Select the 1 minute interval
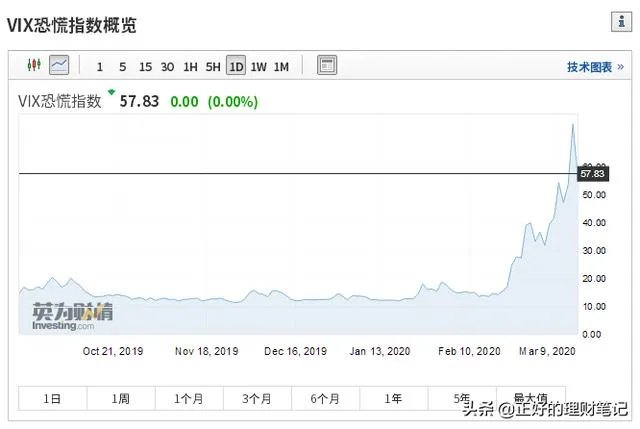The width and height of the screenshot is (640, 429). pos(100,67)
